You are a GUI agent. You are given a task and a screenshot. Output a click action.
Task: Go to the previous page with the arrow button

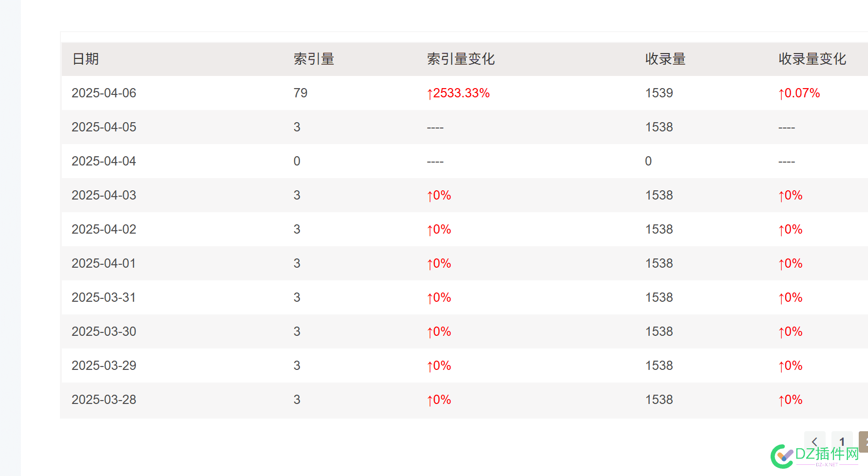pos(814,441)
